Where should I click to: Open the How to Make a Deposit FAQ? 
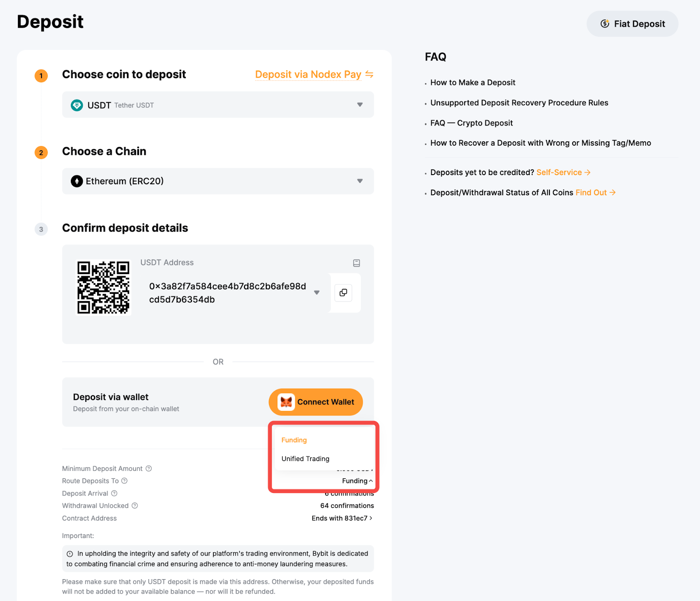(x=472, y=82)
